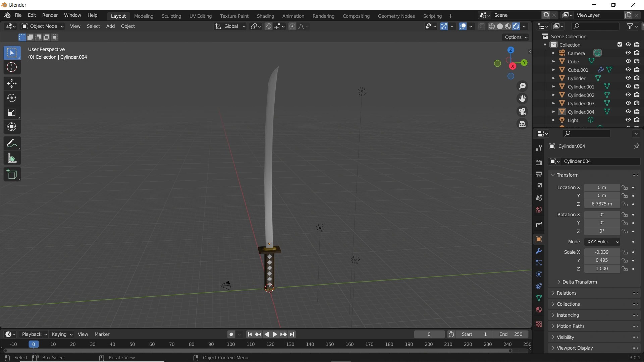Open the XYZ Euler rotation mode dropdown
The width and height of the screenshot is (644, 362).
click(x=602, y=242)
